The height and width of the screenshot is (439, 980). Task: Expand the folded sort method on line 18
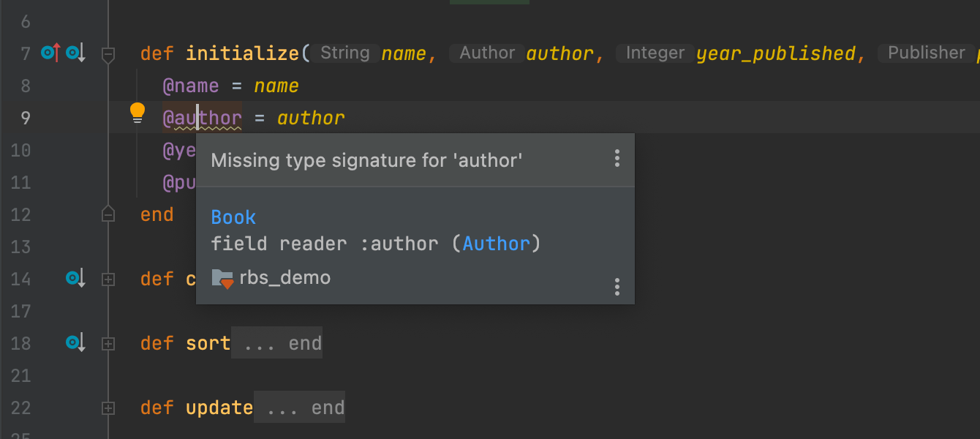coord(108,343)
